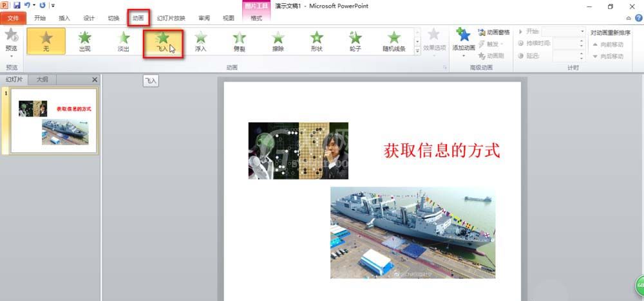Open 效果选项 effect options
This screenshot has width=644, height=301.
pos(434,42)
